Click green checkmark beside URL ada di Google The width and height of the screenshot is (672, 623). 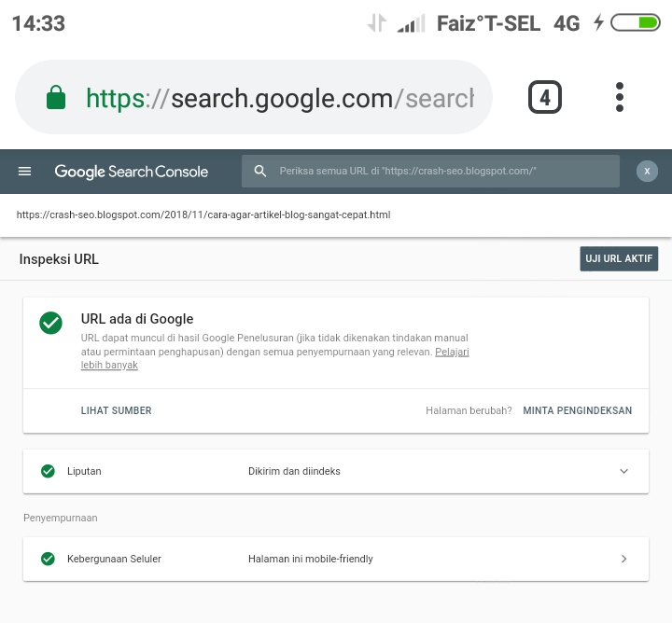(50, 323)
